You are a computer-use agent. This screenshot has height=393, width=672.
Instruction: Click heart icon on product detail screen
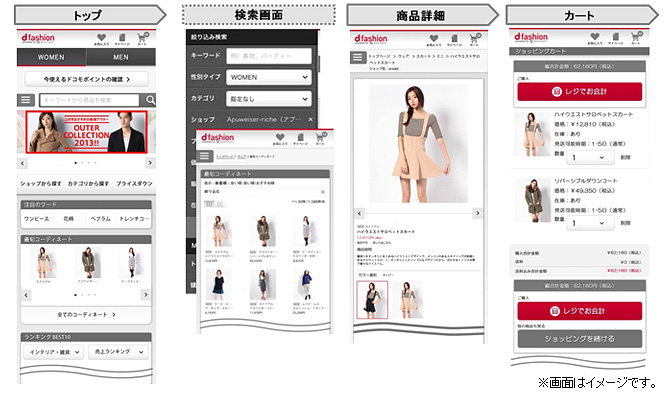pyautogui.click(x=434, y=39)
